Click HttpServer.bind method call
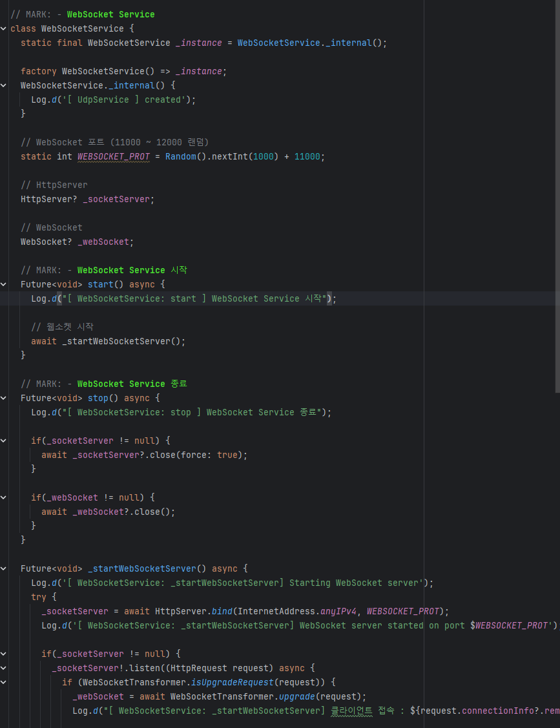Screen dimensions: 560x728 pyautogui.click(x=194, y=612)
